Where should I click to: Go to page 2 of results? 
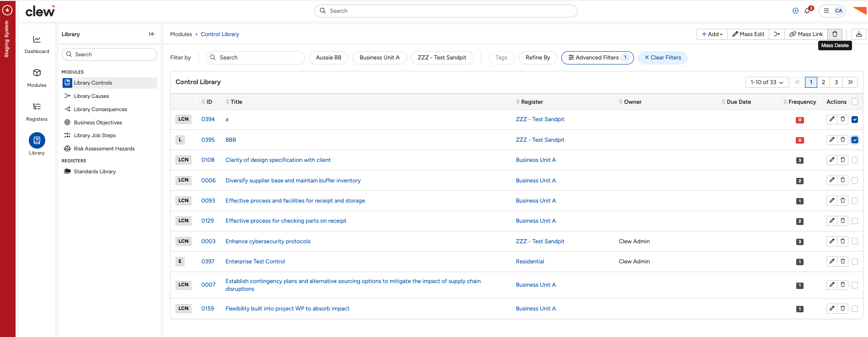point(823,82)
